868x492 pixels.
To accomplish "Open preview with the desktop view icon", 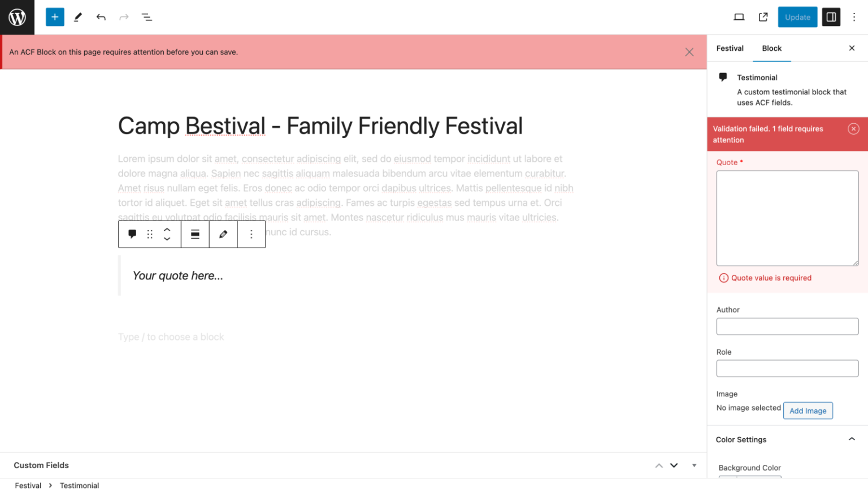I will 739,17.
